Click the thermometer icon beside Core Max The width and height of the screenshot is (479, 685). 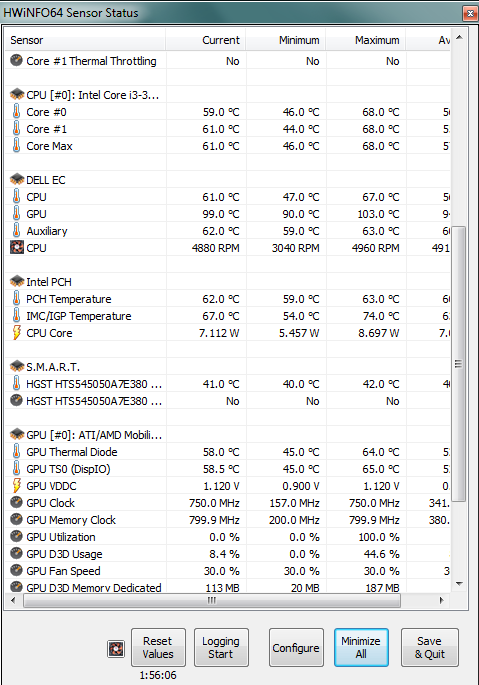16,145
